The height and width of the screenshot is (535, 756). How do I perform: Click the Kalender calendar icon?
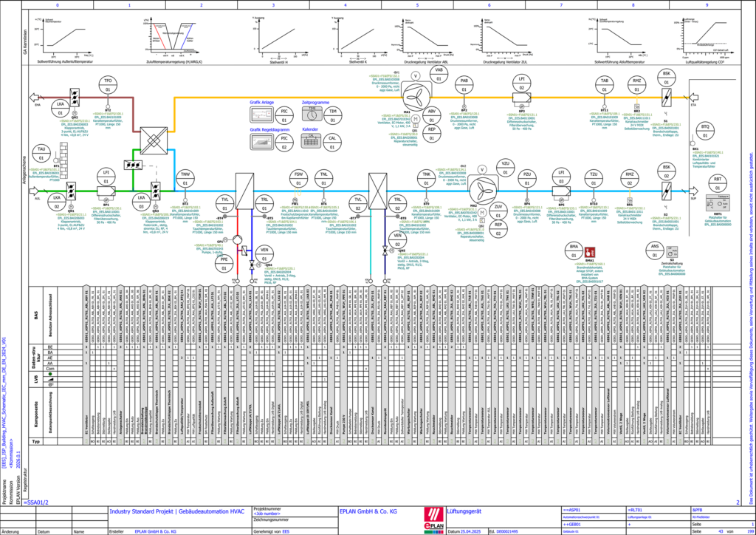click(x=313, y=141)
